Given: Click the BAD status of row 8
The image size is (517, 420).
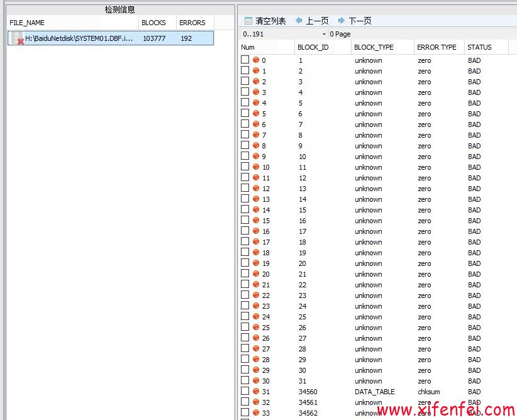Looking at the screenshot, I should point(474,146).
